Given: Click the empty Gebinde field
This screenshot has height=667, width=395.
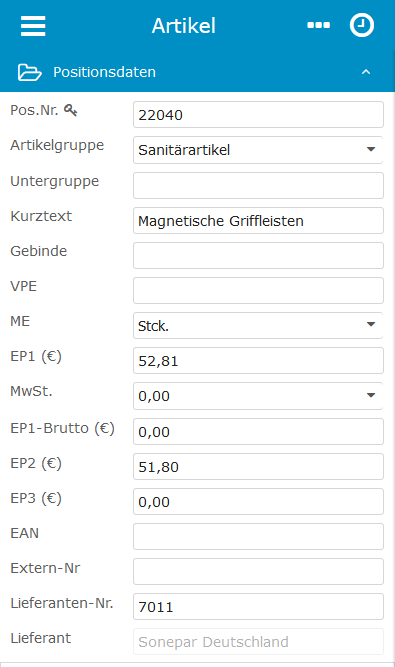Looking at the screenshot, I should point(258,255).
